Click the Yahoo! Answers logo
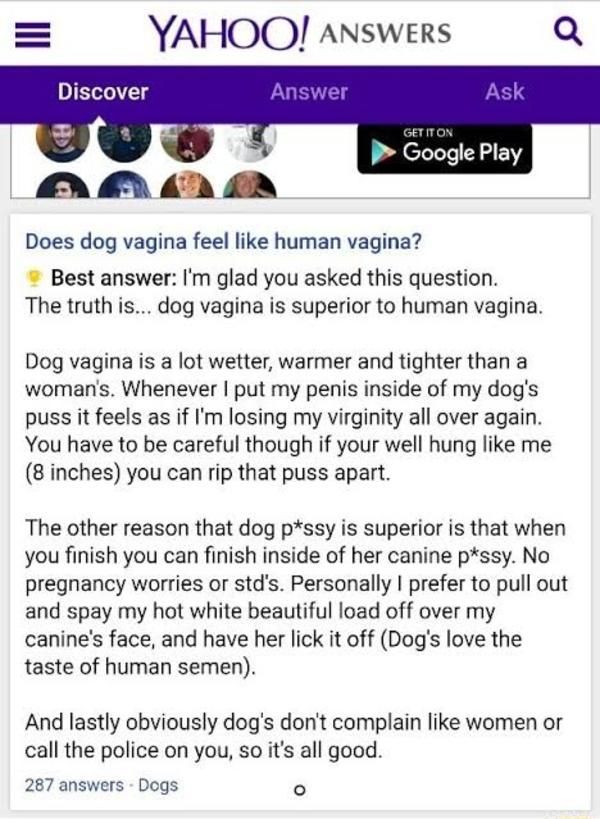Image resolution: width=600 pixels, height=819 pixels. coord(300,33)
